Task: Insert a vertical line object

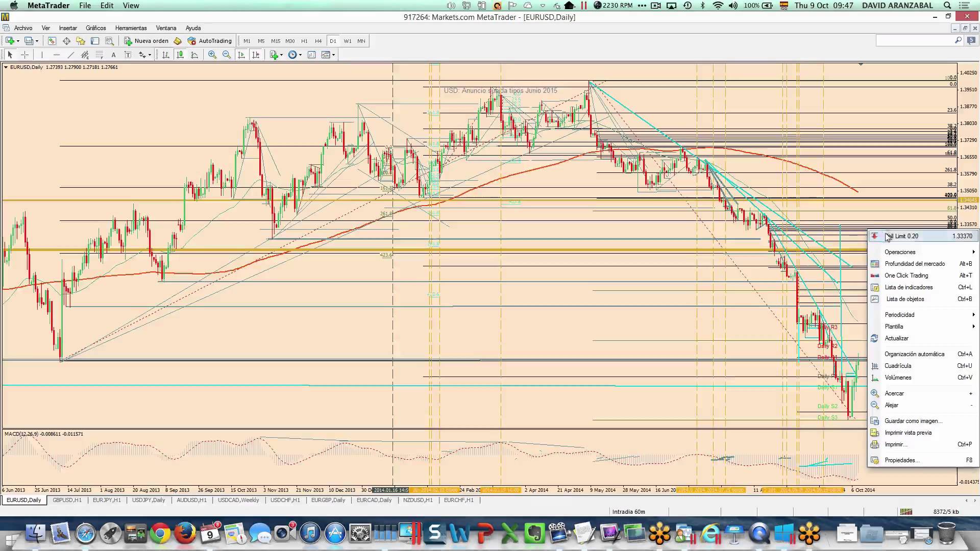Action: click(x=42, y=55)
